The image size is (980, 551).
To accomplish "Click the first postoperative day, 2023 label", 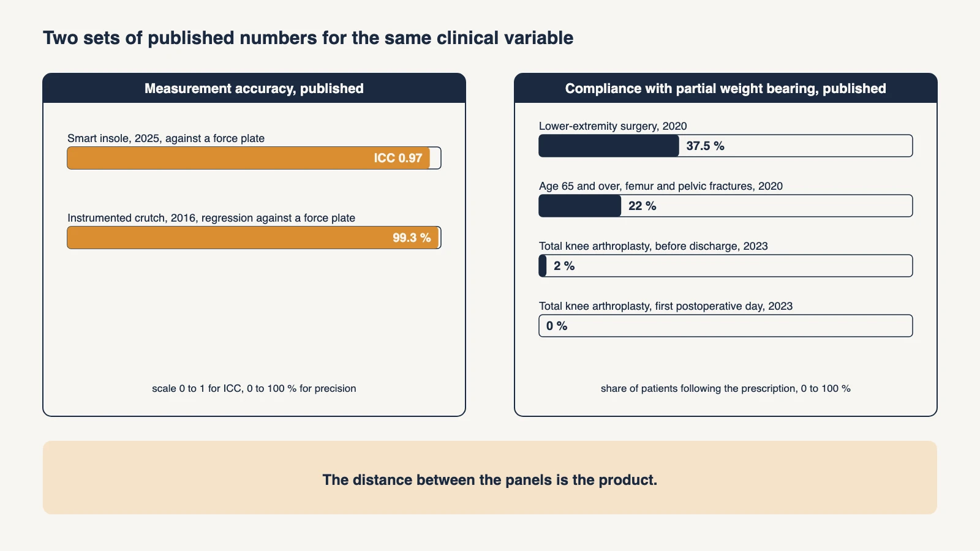I will point(666,306).
